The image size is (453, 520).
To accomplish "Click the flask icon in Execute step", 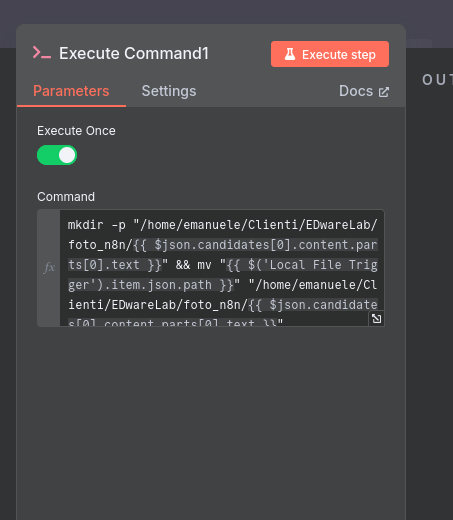I will (290, 54).
